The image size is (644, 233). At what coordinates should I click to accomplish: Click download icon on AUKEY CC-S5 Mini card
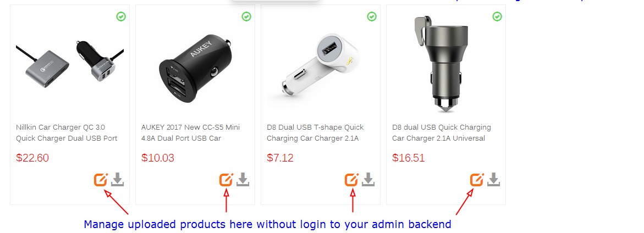pos(243,180)
